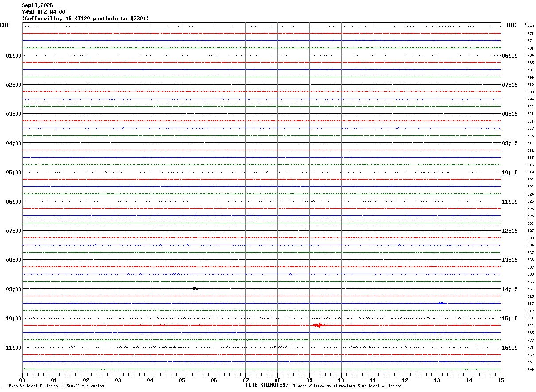
Task: Click the red seismic event on the 10:15 trace
Action: pos(318,325)
